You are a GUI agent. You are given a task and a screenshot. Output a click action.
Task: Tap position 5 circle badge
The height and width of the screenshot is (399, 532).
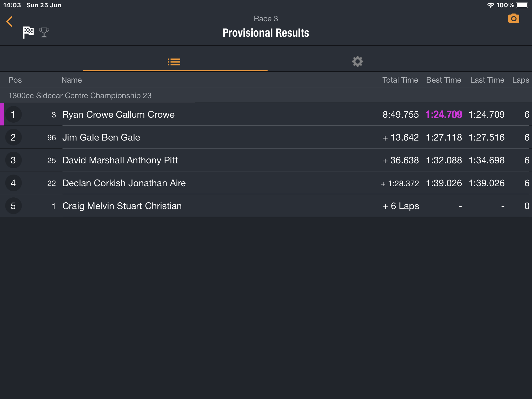click(13, 206)
